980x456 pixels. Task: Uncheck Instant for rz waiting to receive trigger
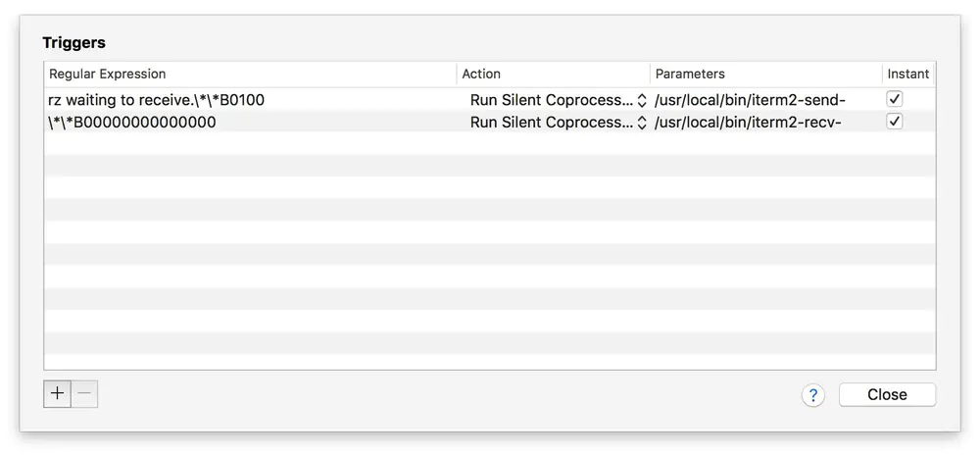click(895, 99)
